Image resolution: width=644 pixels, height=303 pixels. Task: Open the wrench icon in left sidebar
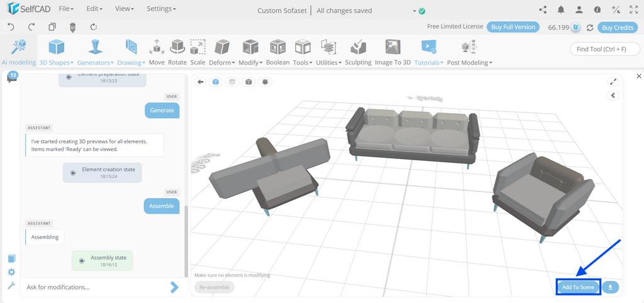(x=11, y=285)
